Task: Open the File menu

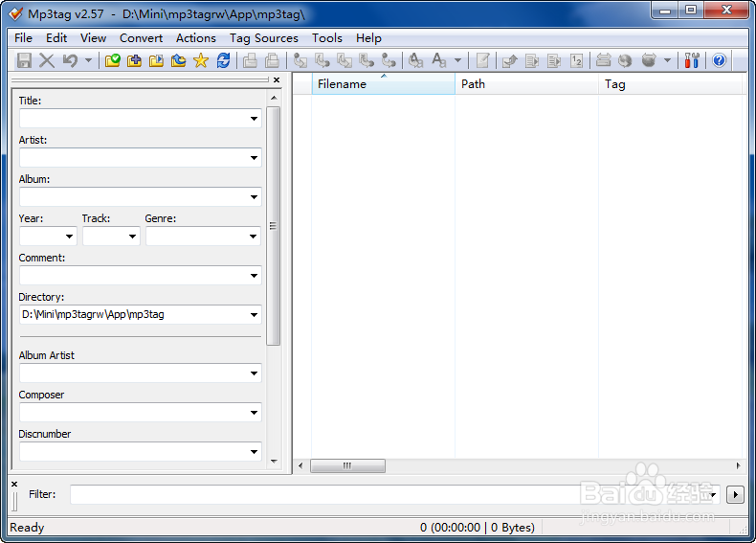Action: 23,38
